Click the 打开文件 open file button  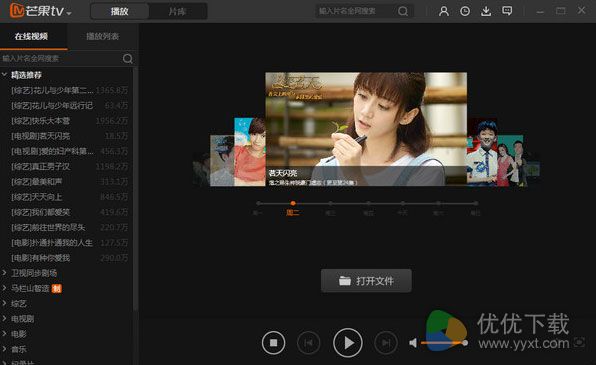pyautogui.click(x=366, y=281)
